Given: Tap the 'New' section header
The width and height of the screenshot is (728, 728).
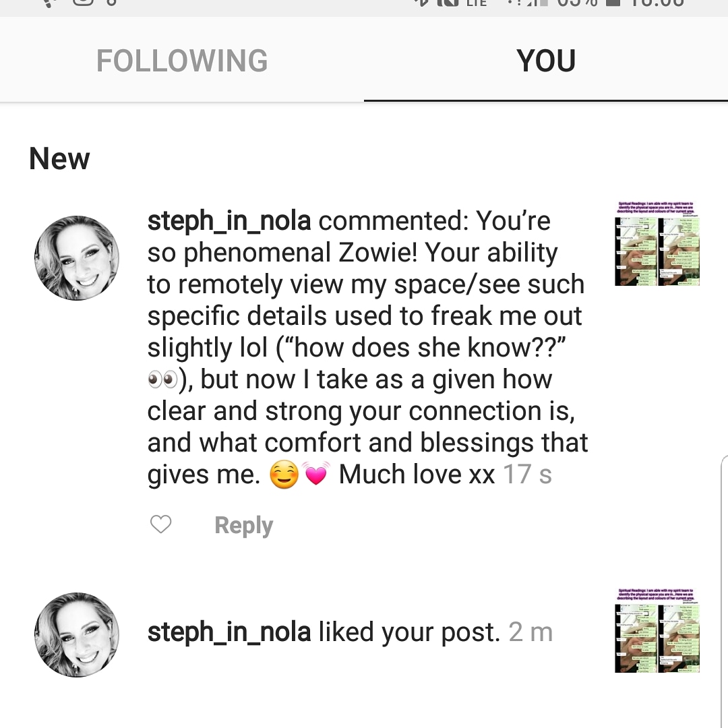Looking at the screenshot, I should [x=59, y=159].
